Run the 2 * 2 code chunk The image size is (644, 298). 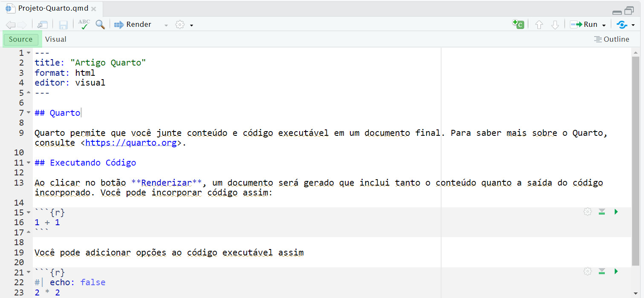616,272
